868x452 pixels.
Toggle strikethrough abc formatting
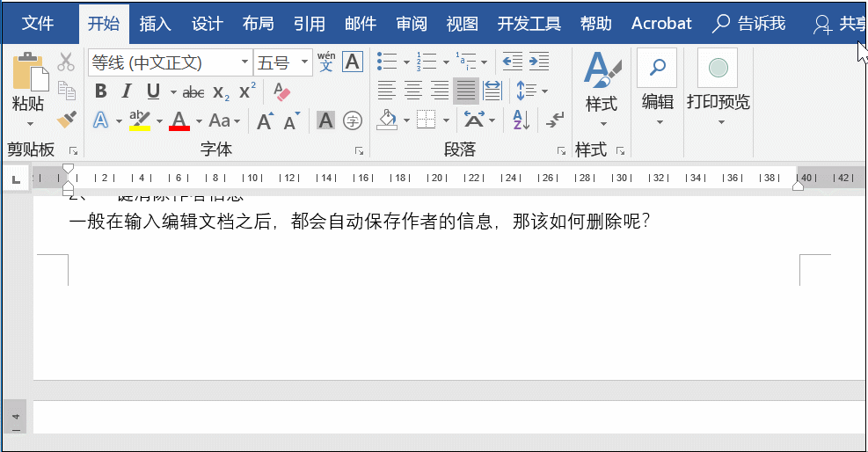193,92
